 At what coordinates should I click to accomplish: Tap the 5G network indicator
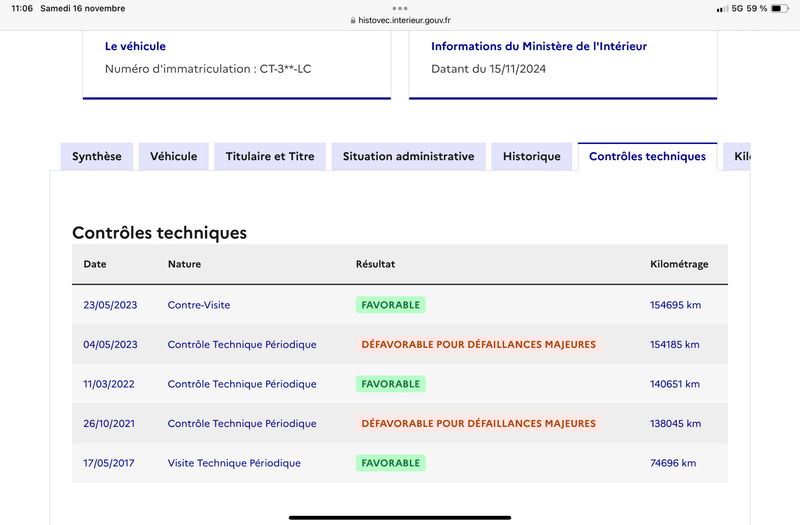pos(737,9)
